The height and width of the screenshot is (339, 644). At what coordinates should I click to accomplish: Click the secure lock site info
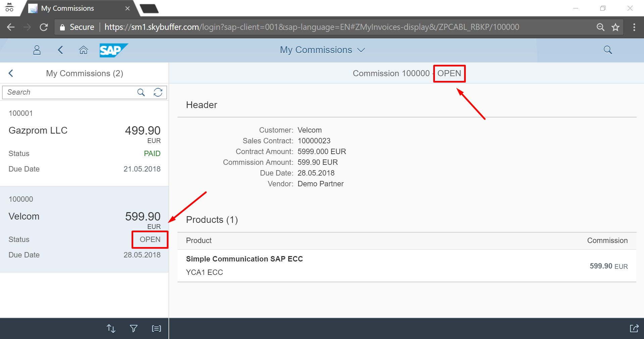click(x=77, y=27)
